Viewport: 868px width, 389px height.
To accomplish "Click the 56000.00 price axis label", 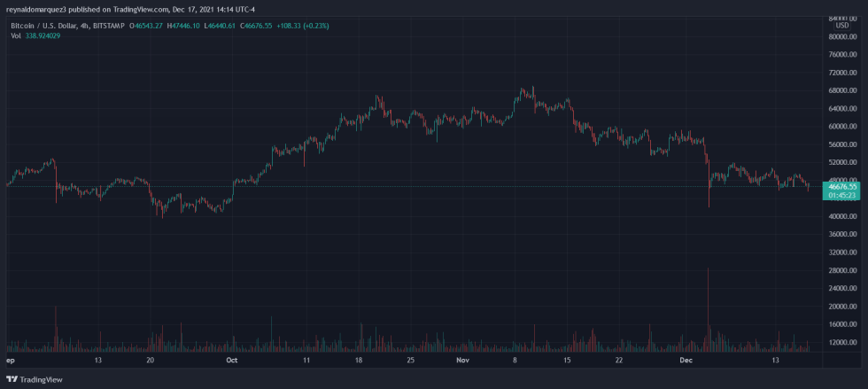I will click(x=842, y=144).
